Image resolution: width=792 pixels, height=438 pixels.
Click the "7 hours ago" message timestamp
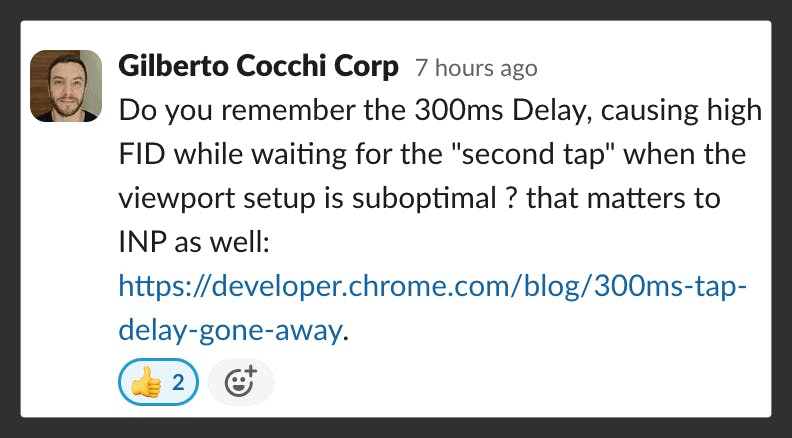pos(476,69)
